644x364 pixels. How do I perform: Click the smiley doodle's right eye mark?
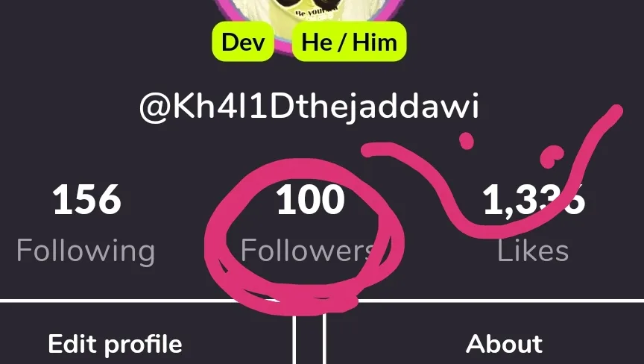552,157
